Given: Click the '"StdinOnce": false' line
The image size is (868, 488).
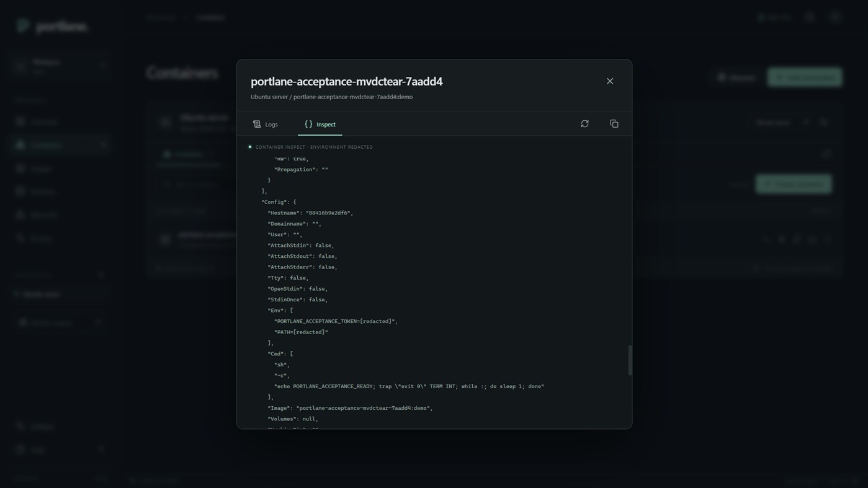Looking at the screenshot, I should [x=298, y=299].
